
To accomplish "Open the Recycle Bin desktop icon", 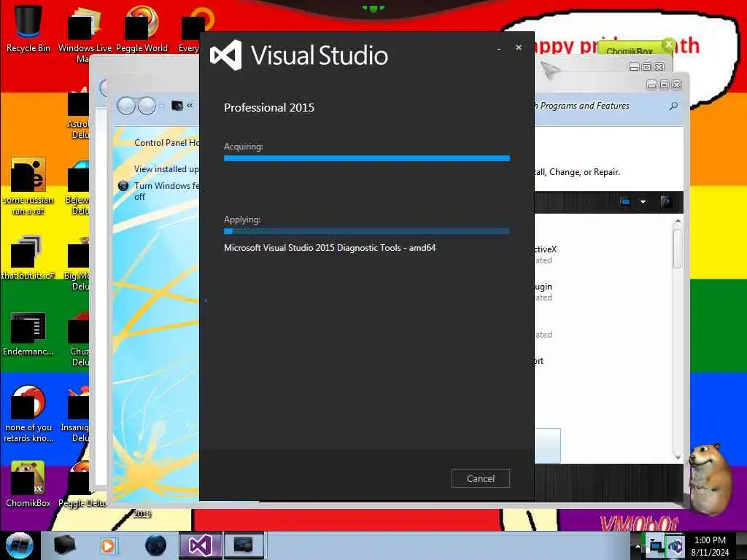I will pos(28,28).
